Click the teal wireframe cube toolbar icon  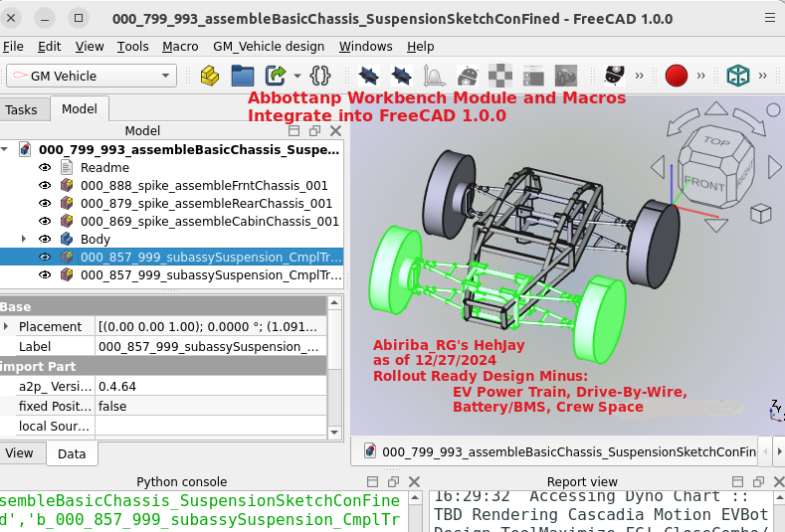click(737, 76)
